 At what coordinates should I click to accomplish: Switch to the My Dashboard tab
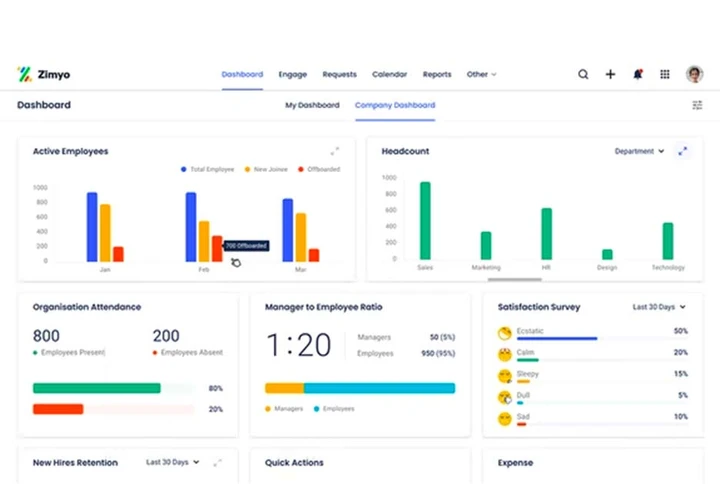tap(312, 105)
